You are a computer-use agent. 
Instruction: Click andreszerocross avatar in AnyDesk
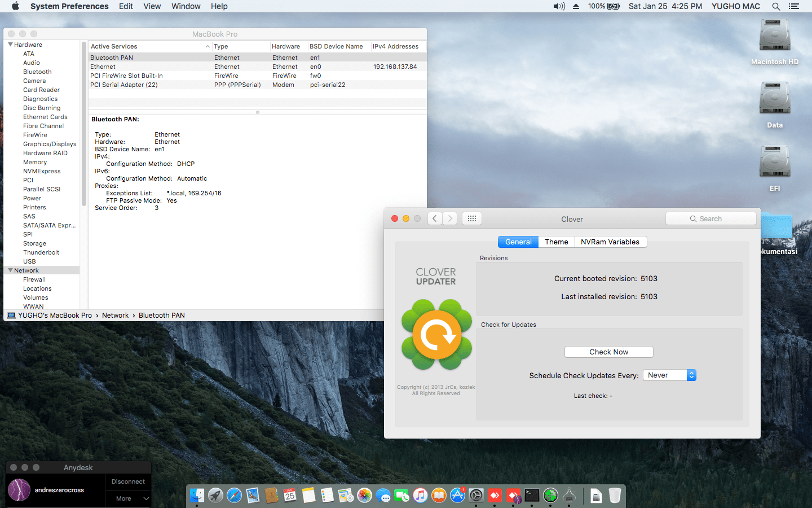pyautogui.click(x=19, y=490)
